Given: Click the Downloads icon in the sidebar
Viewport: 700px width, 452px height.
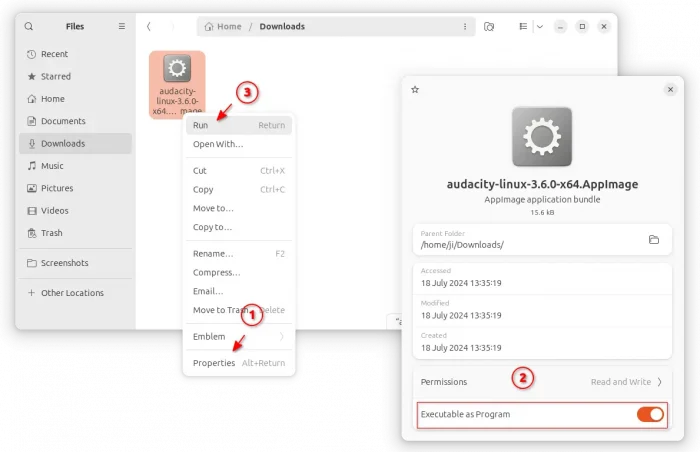Looking at the screenshot, I should click(31, 143).
